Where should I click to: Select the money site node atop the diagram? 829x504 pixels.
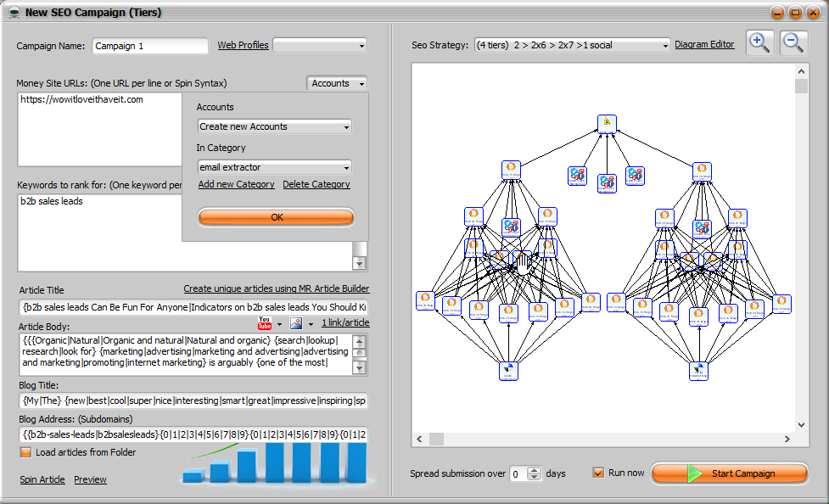pos(607,124)
